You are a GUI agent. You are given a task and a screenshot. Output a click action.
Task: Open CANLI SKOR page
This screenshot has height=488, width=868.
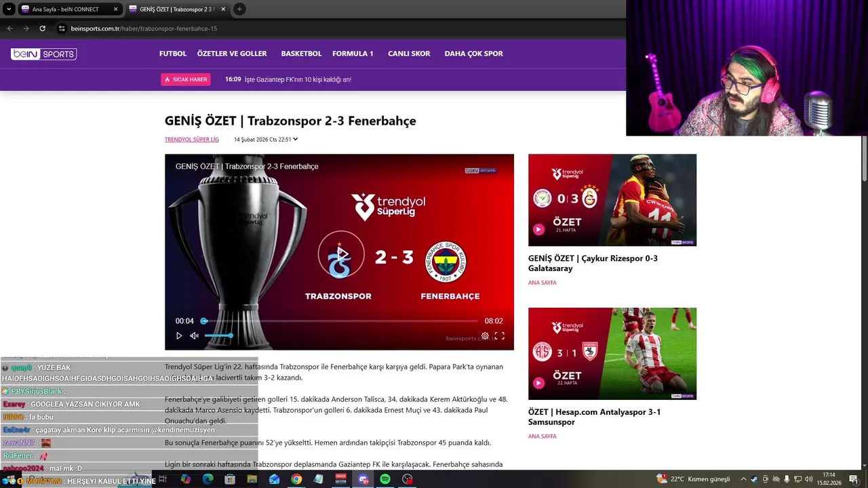pos(409,54)
